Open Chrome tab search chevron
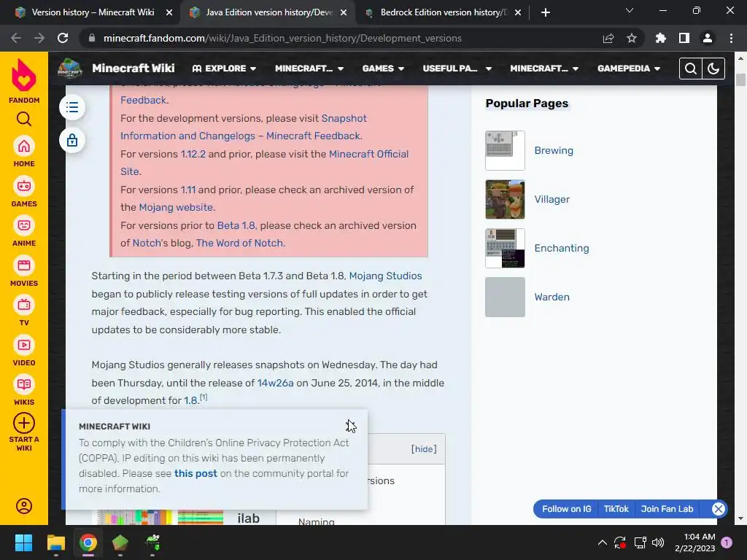Image resolution: width=747 pixels, height=560 pixels. [630, 10]
